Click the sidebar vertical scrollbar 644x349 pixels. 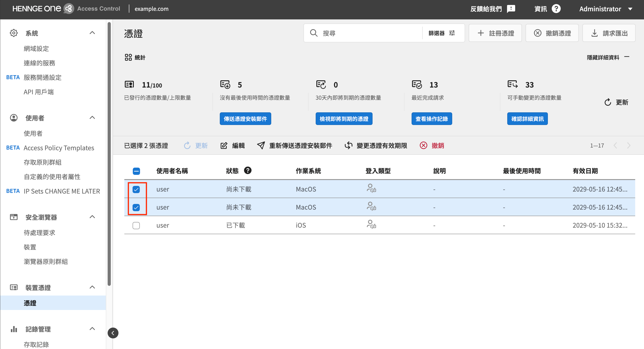(x=109, y=154)
